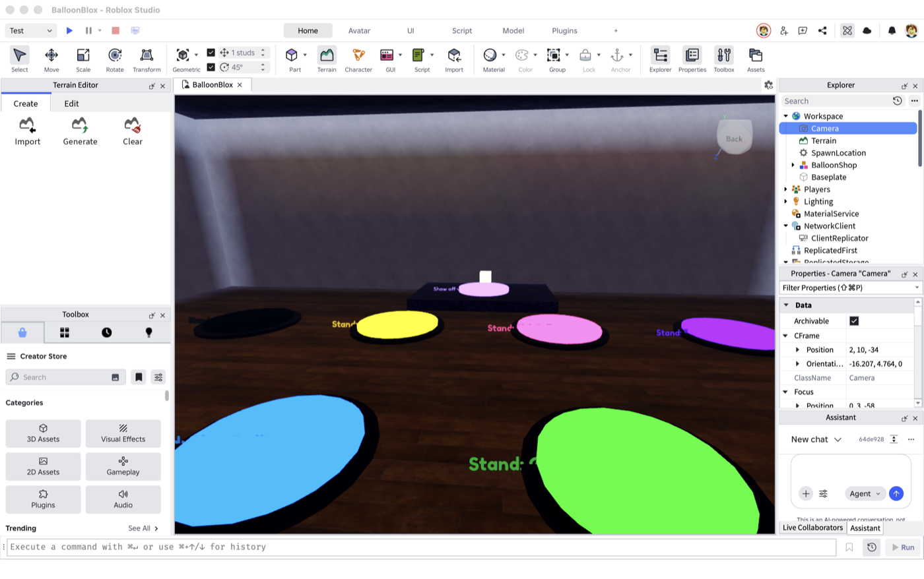Collapse the Workspace tree node
The image size is (924, 579).
pyautogui.click(x=786, y=116)
